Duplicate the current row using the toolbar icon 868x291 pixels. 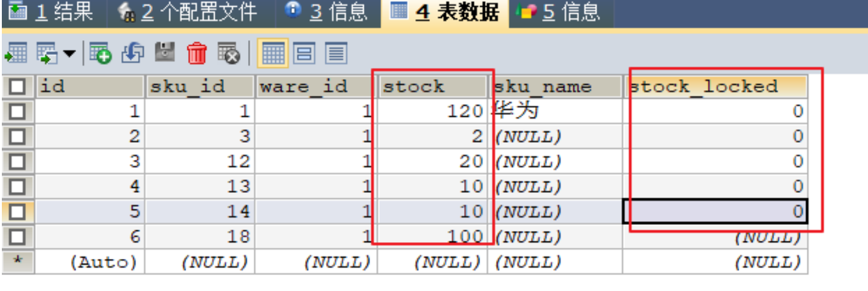click(x=132, y=53)
